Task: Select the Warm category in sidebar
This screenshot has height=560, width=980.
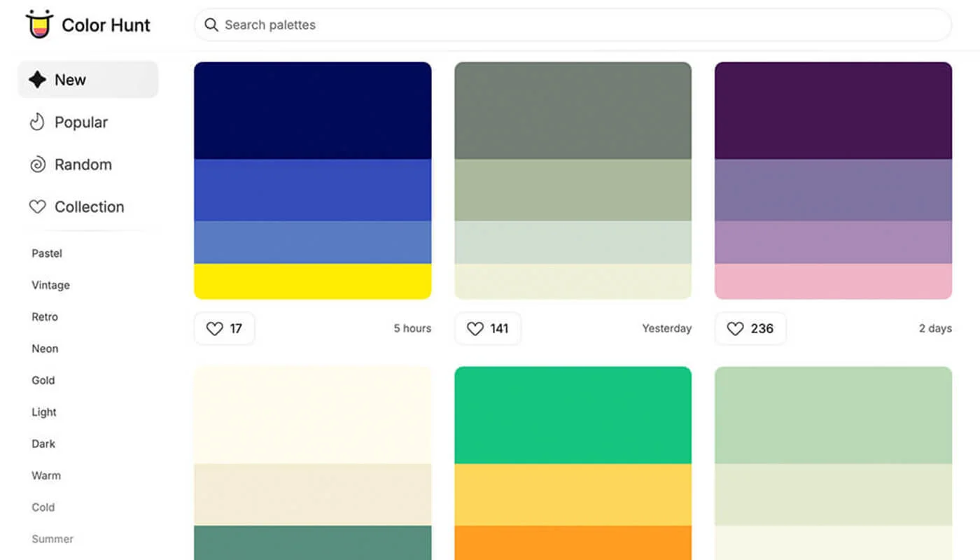Action: 46,475
